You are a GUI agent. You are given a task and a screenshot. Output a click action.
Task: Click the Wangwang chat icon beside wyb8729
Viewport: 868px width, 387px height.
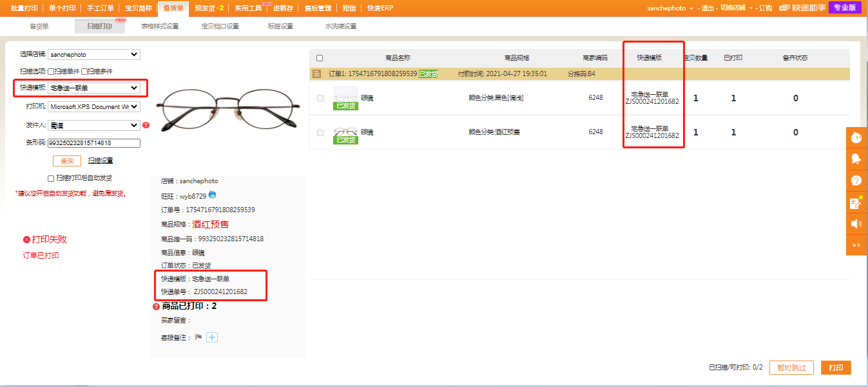[x=213, y=195]
